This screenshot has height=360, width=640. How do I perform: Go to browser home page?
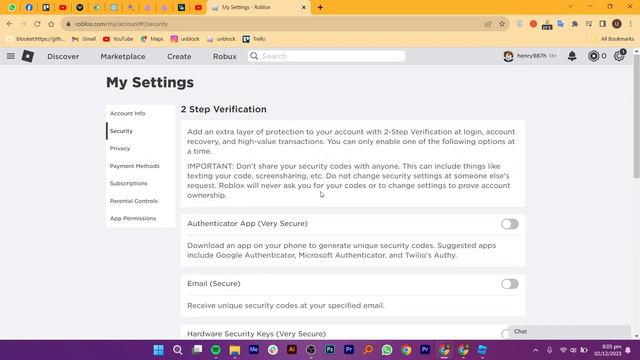tap(51, 24)
